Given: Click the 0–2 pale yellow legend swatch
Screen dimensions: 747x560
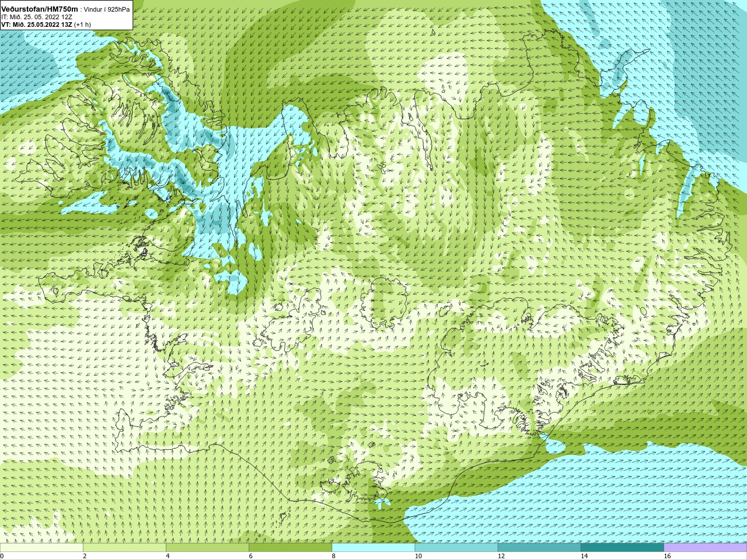Looking at the screenshot, I should [41, 547].
